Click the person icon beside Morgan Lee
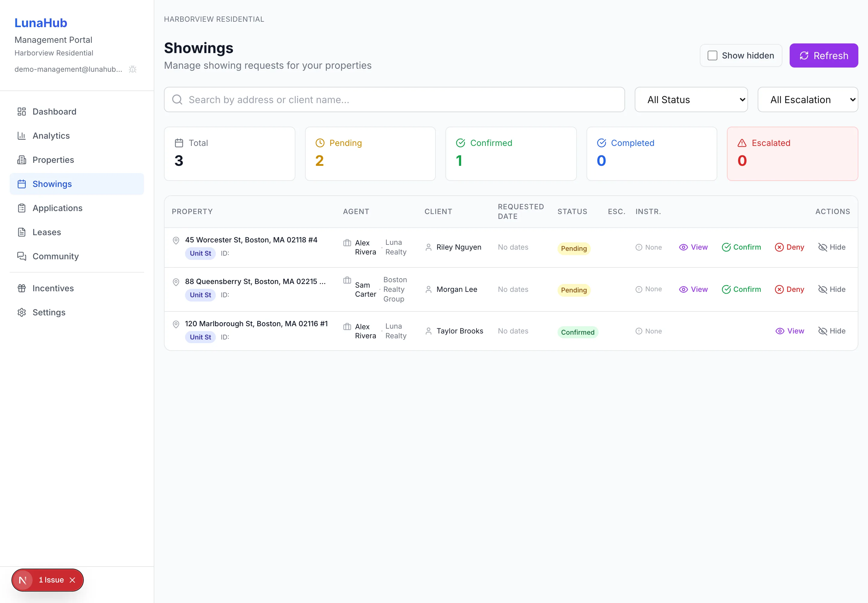 (x=428, y=289)
